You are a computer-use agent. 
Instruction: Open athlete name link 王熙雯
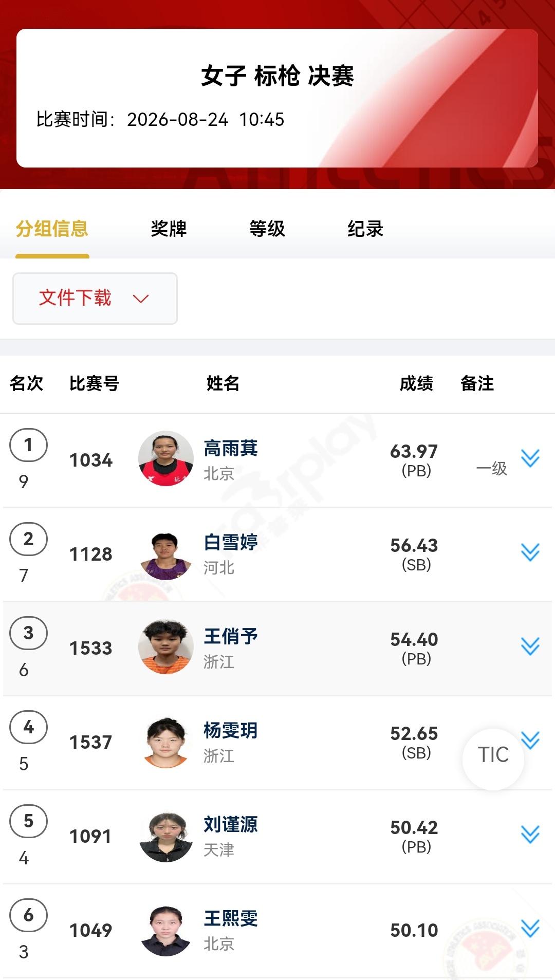231,919
